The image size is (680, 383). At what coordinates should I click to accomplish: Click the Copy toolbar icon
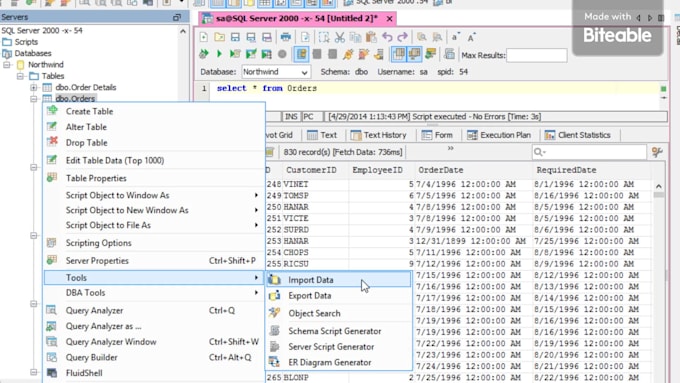click(x=355, y=37)
